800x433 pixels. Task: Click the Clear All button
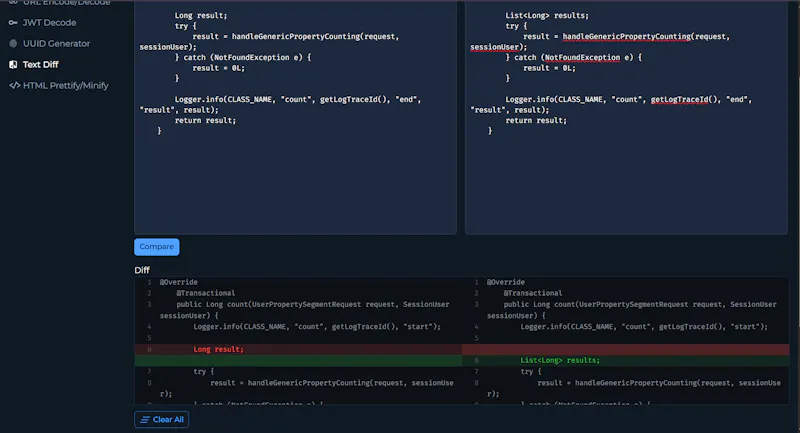161,420
